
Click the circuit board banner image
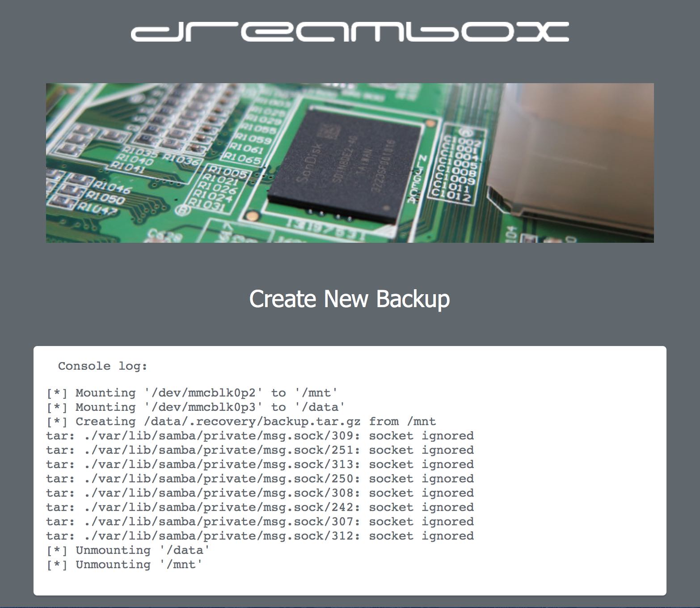point(350,163)
